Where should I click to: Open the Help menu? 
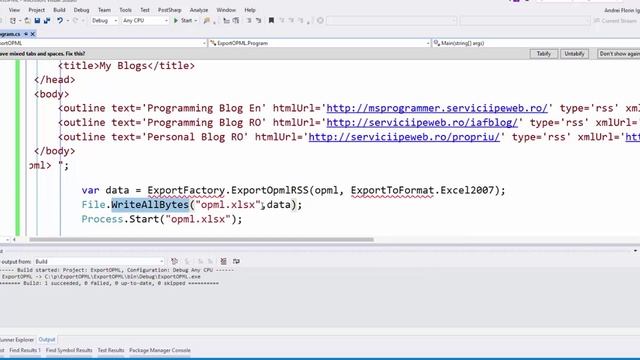[x=250, y=10]
